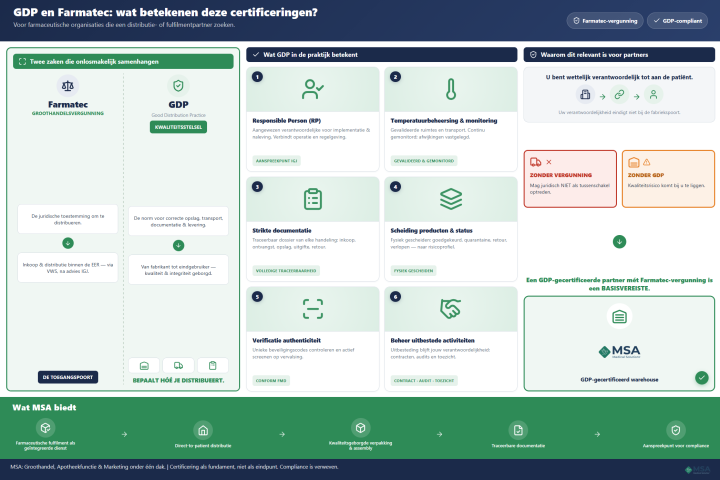Image resolution: width=720 pixels, height=480 pixels.
Task: Click the patient person icon in responsibility flow
Action: [653, 95]
